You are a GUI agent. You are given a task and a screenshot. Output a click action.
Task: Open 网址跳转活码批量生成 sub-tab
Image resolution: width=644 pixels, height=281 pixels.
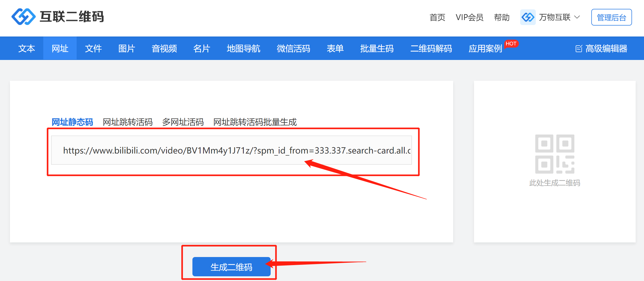(x=255, y=122)
